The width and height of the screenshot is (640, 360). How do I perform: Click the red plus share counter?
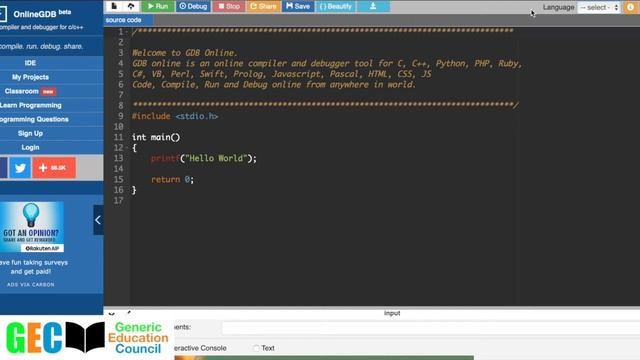54,168
